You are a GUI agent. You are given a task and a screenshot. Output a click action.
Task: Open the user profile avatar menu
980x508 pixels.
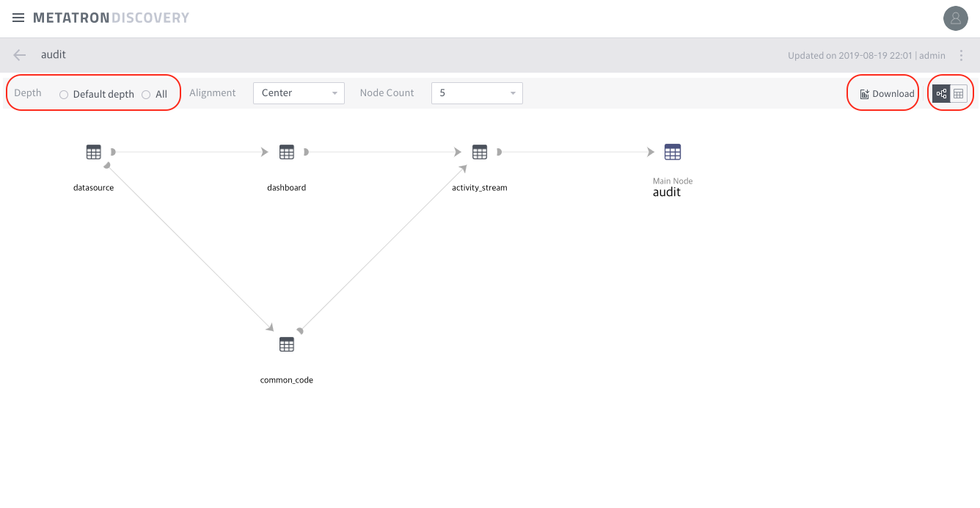click(x=955, y=18)
